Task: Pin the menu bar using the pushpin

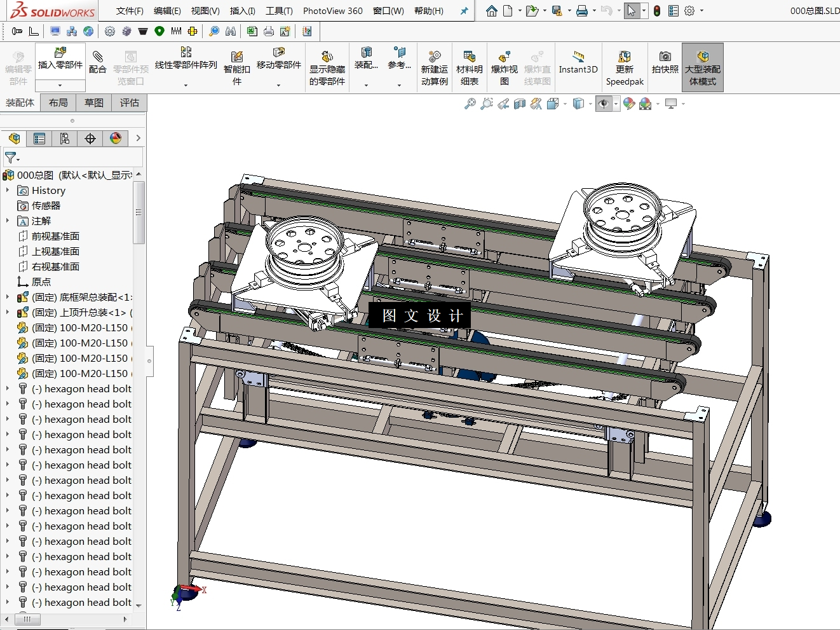Action: pos(464,11)
